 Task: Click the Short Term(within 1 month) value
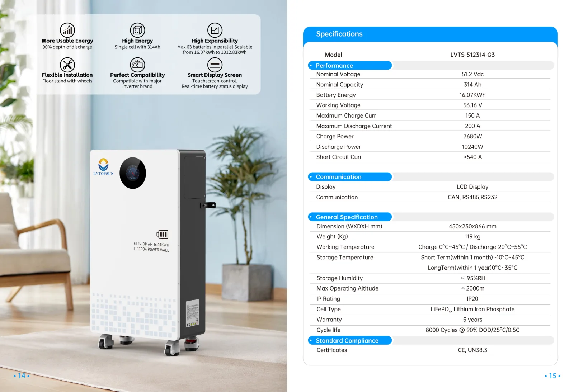pos(472,258)
